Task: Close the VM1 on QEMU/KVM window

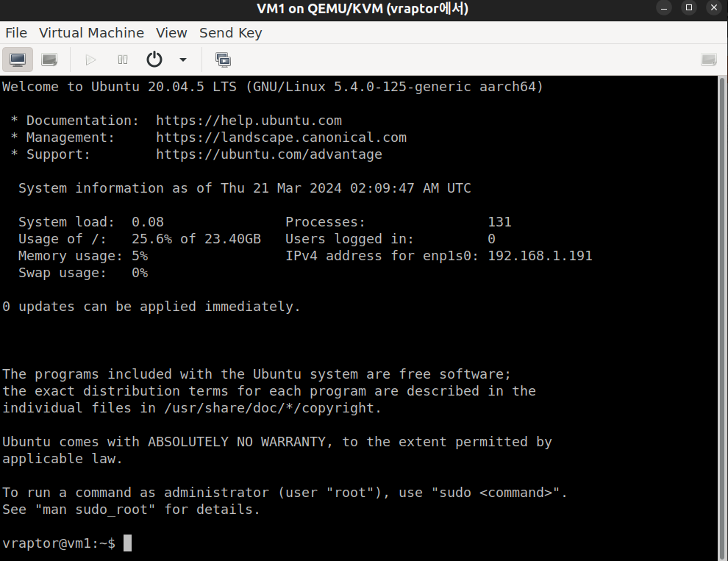Action: (714, 8)
